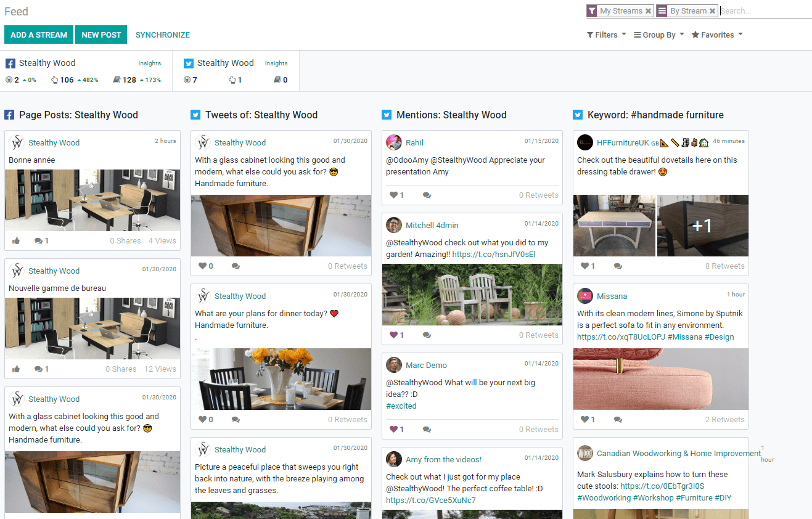Image resolution: width=812 pixels, height=519 pixels.
Task: Open Insights for Twitter Stealthy Wood account
Action: coord(276,63)
